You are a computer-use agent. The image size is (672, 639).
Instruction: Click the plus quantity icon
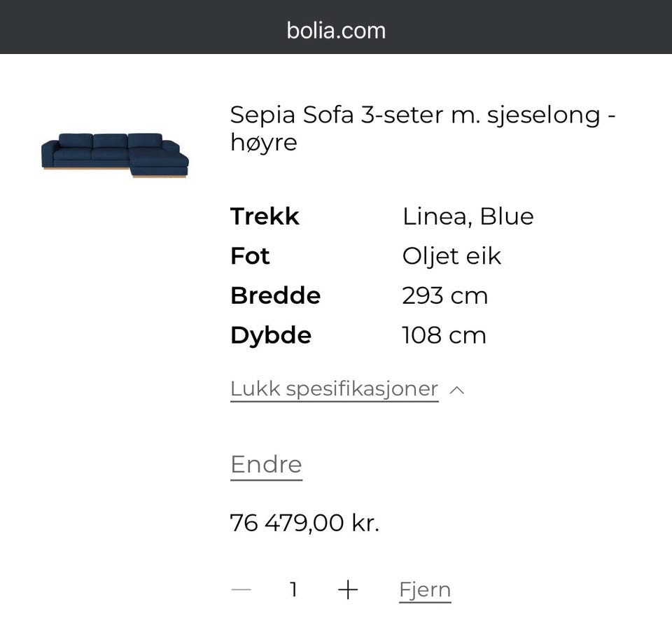pos(348,590)
